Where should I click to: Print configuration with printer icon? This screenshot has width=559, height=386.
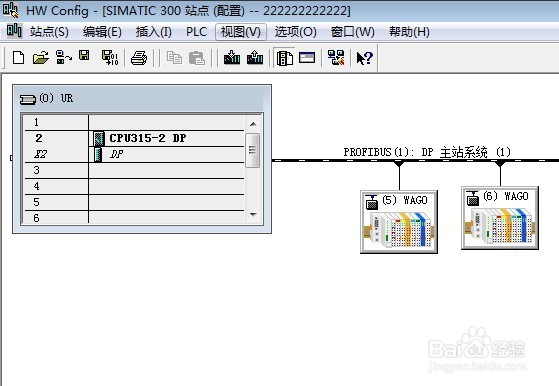[x=139, y=58]
